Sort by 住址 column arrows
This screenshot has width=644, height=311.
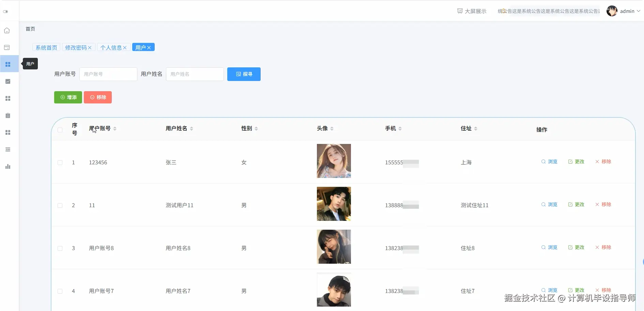click(476, 129)
